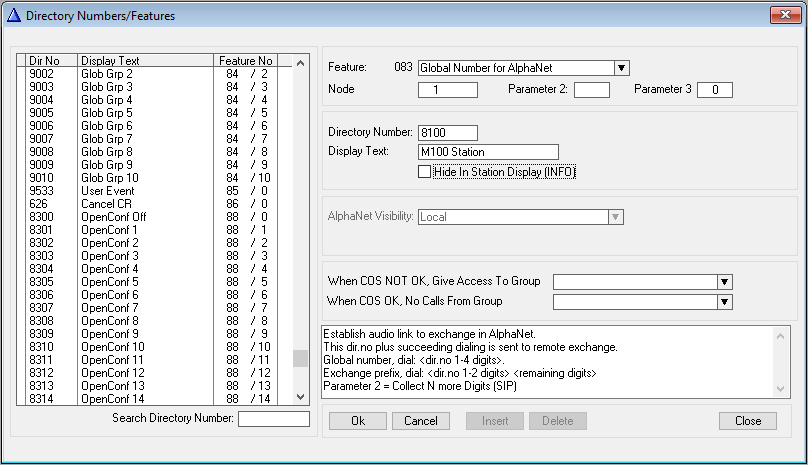The image size is (808, 465).
Task: Click the Display Text field with M100 Station
Action: 488,152
